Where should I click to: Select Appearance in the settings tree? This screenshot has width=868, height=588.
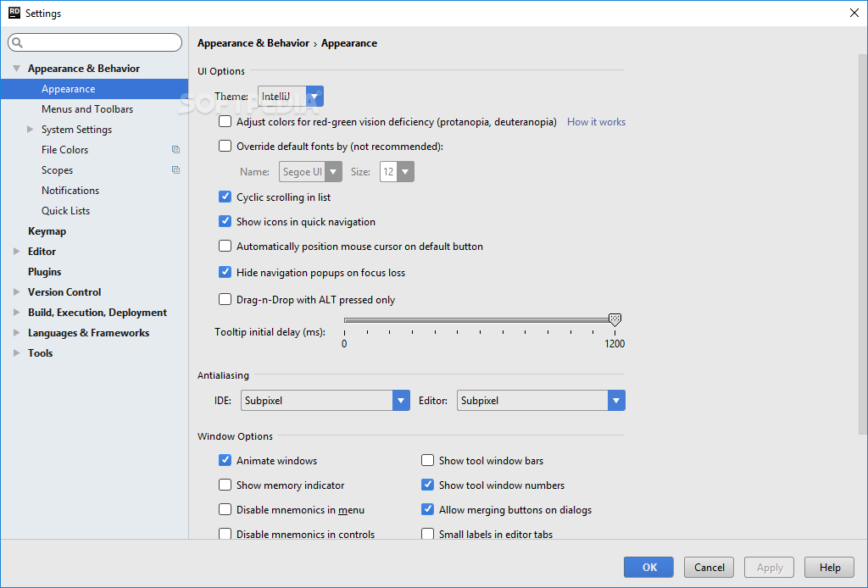tap(94, 89)
